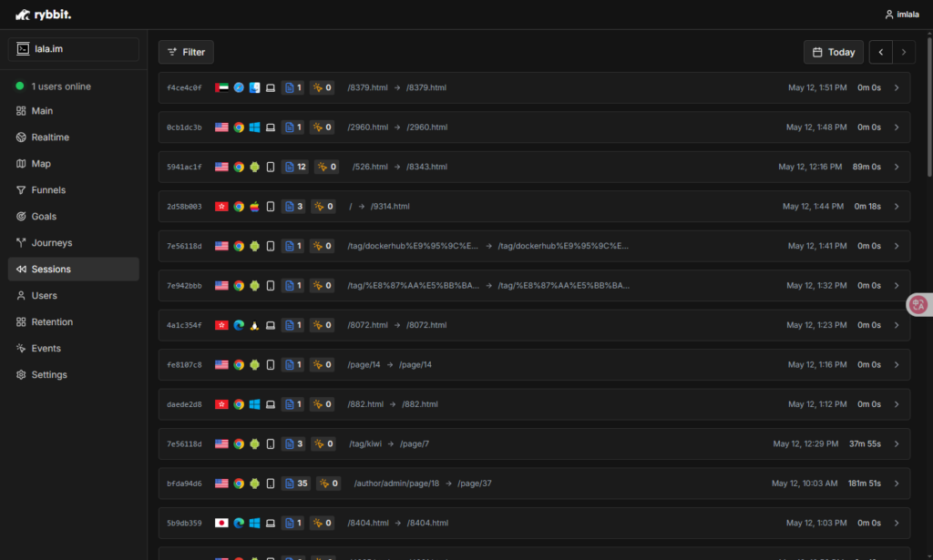This screenshot has width=933, height=560.
Task: Click the Android icon in session 5941ac1f
Action: (254, 168)
